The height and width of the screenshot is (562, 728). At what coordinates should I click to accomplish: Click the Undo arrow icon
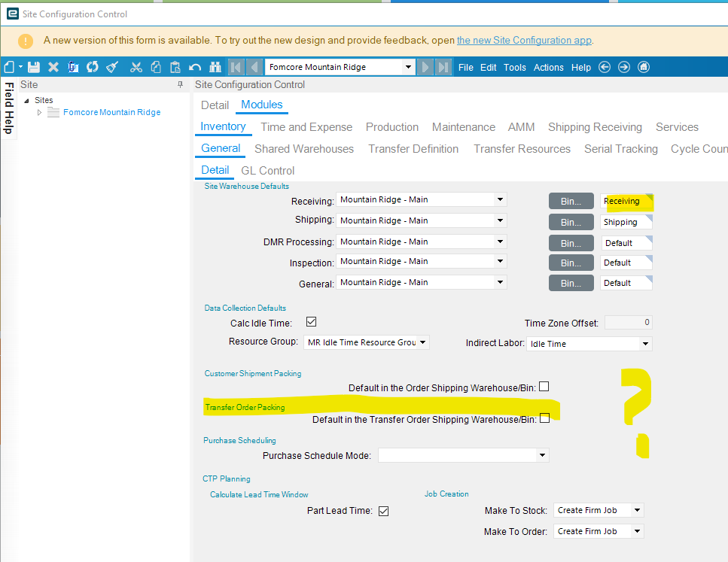pyautogui.click(x=194, y=67)
